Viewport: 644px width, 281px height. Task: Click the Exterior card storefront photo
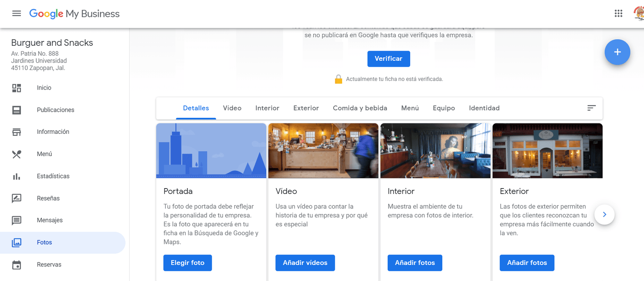pyautogui.click(x=547, y=151)
